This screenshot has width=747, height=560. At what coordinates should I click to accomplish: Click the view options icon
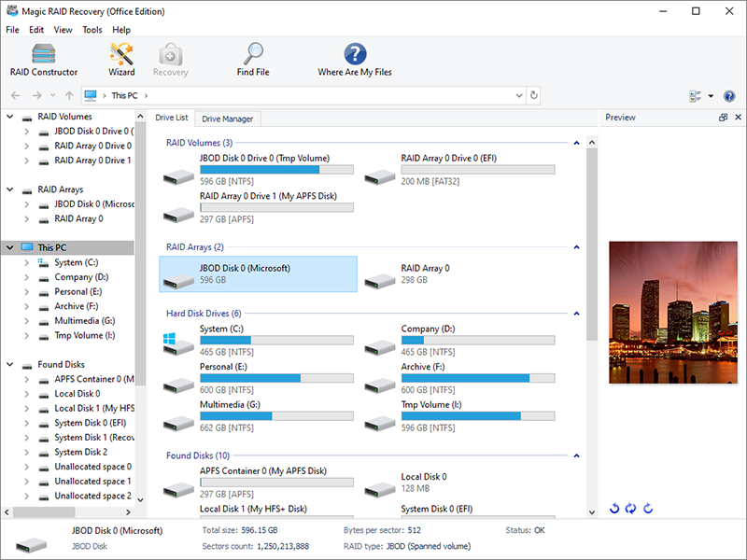point(695,96)
